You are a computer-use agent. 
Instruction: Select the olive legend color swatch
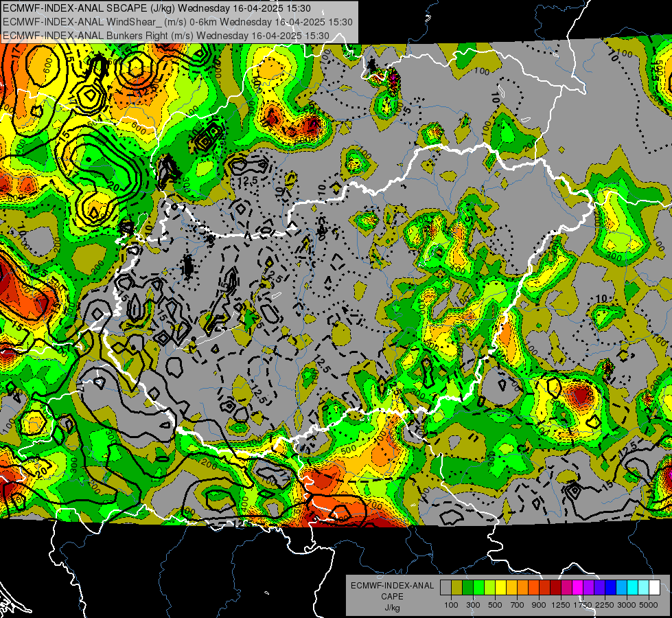click(457, 588)
